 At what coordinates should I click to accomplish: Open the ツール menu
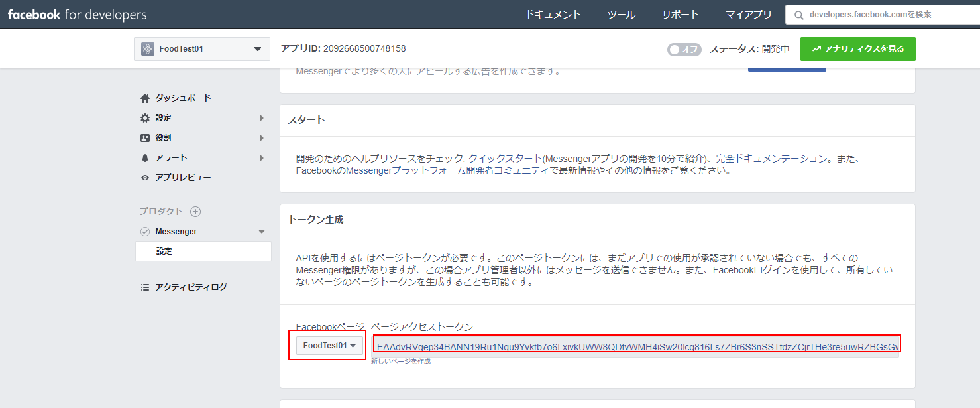tap(622, 15)
